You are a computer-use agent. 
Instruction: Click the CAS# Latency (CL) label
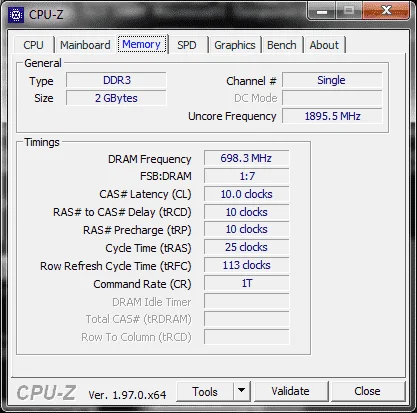[145, 194]
